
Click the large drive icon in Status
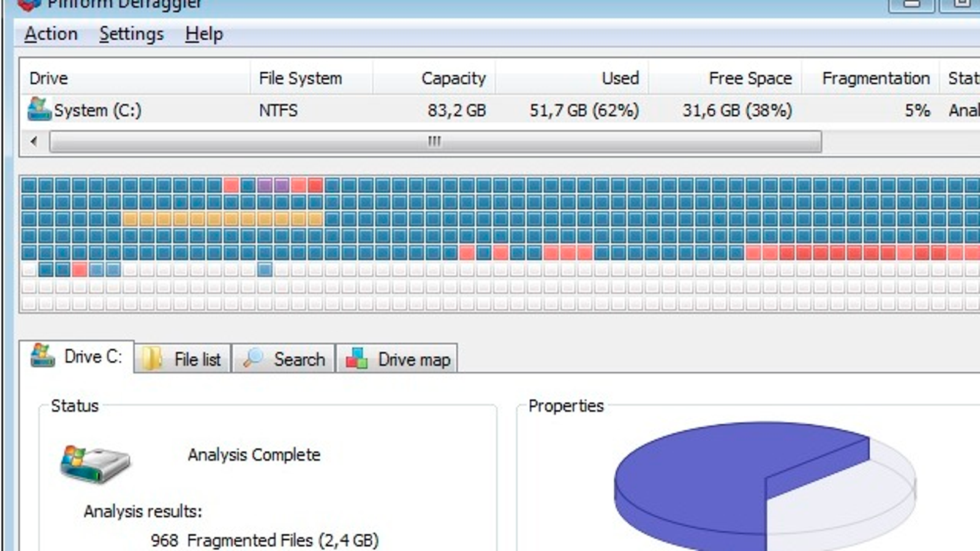coord(95,464)
